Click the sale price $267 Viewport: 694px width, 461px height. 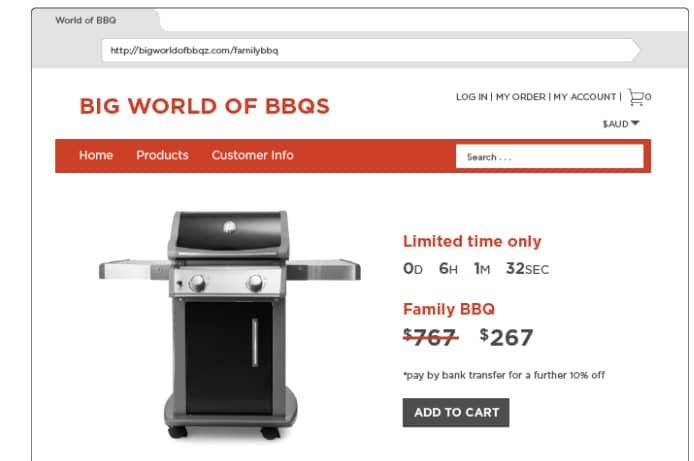coord(506,338)
